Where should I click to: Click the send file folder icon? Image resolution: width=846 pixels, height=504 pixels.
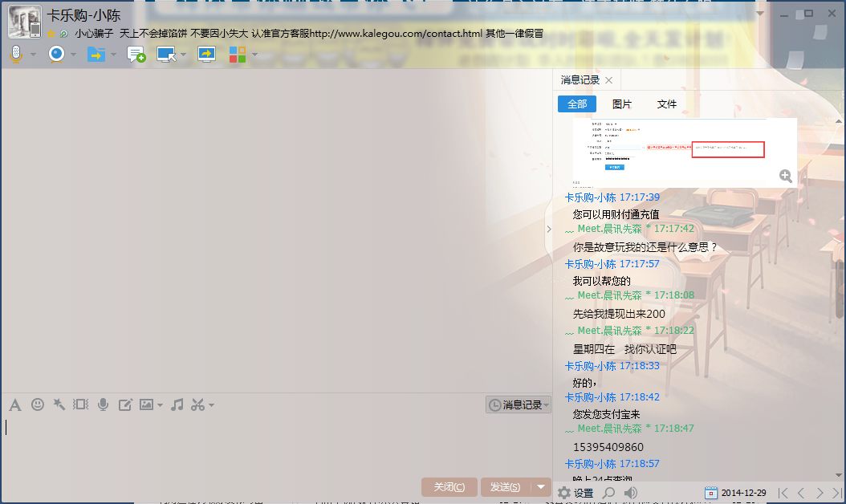(96, 55)
